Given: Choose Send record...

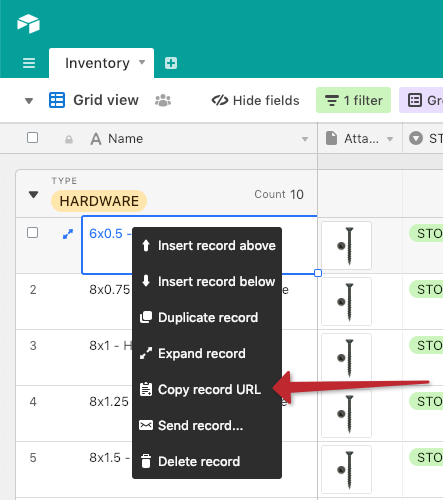Looking at the screenshot, I should pyautogui.click(x=207, y=426).
